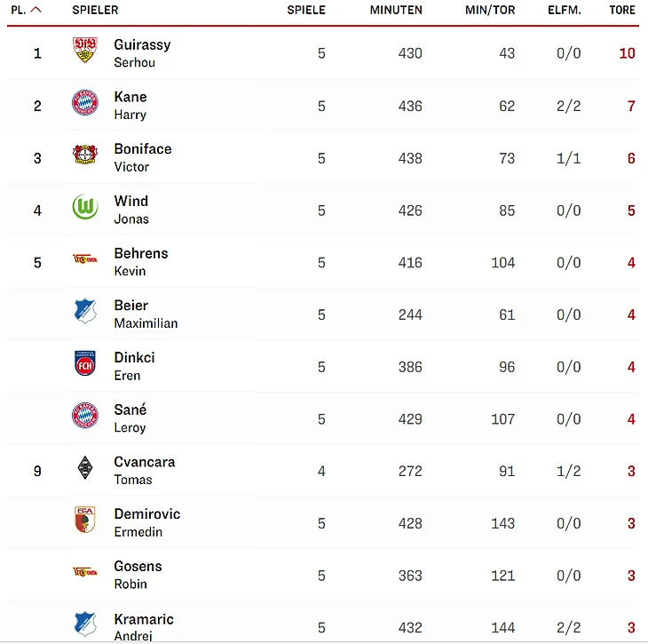Click the Augsburg crest next to Demirovic
Image resolution: width=648 pixels, height=644 pixels.
click(85, 521)
